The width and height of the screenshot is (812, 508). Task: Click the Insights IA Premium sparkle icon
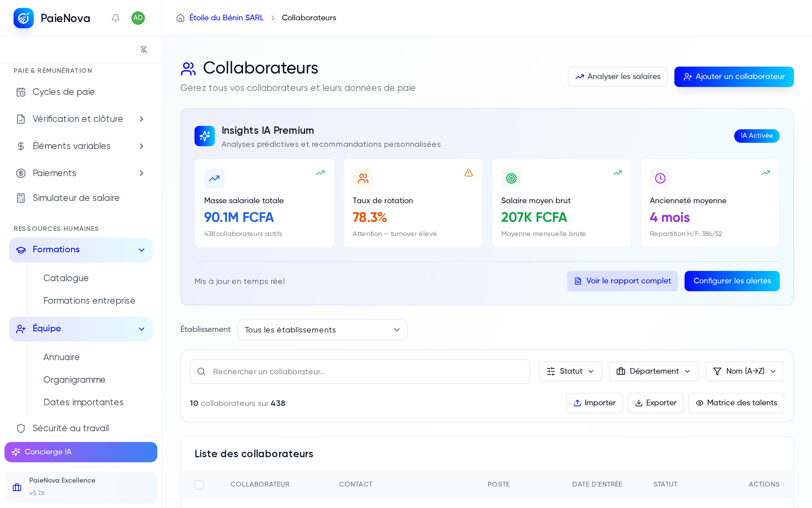point(205,136)
